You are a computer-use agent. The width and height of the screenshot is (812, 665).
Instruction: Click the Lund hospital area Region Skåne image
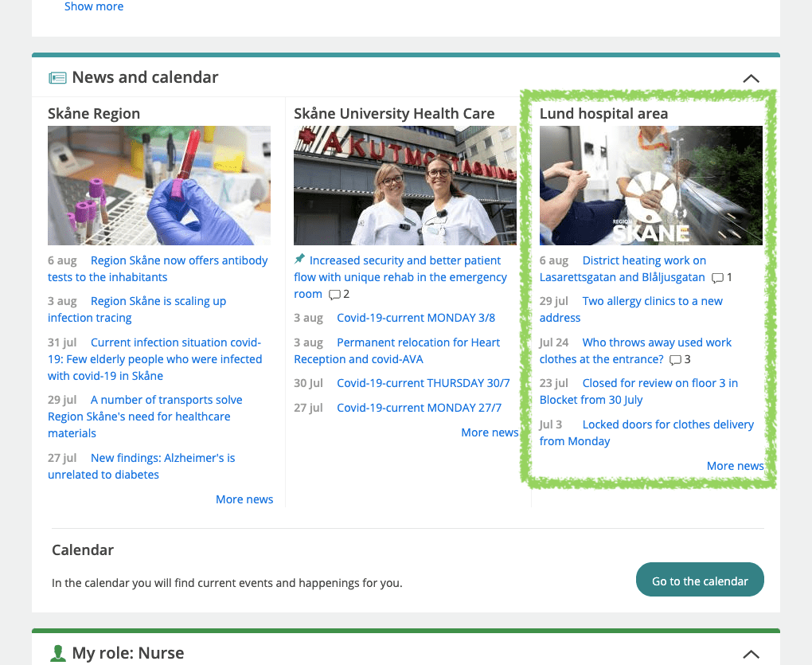[x=651, y=186]
